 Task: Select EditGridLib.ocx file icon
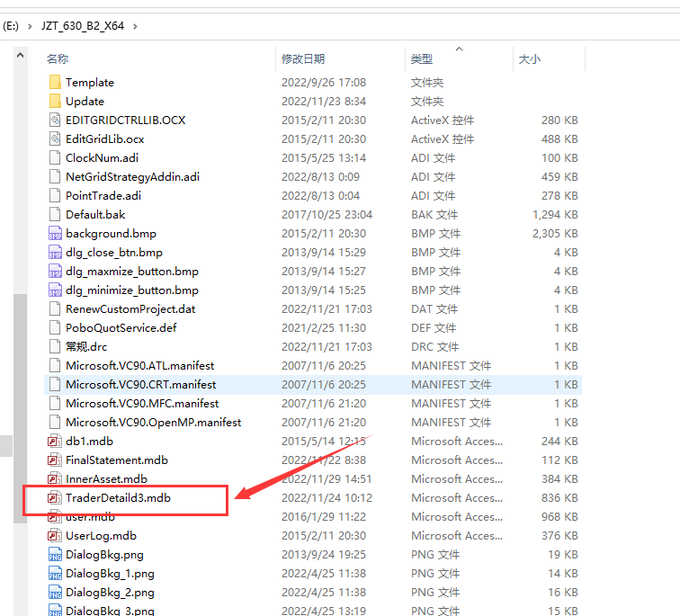coord(55,139)
